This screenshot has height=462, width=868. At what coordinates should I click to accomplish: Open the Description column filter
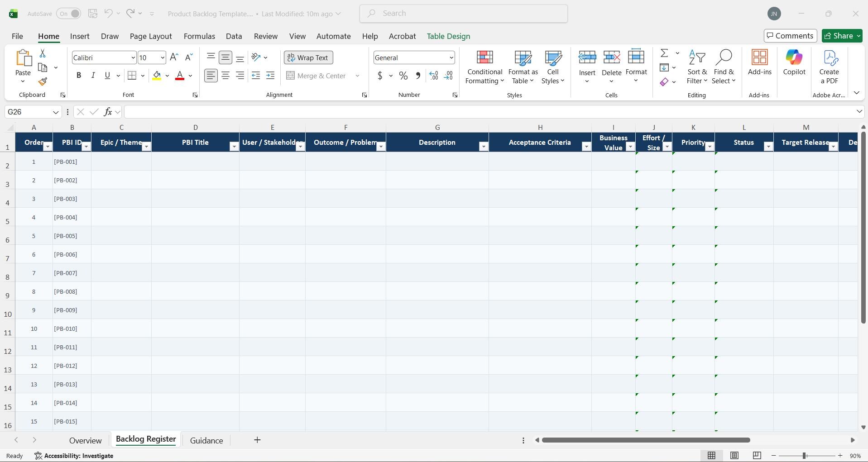pos(483,147)
